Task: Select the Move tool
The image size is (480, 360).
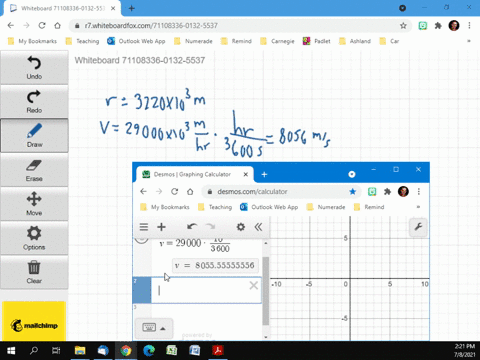Action: coord(34,204)
